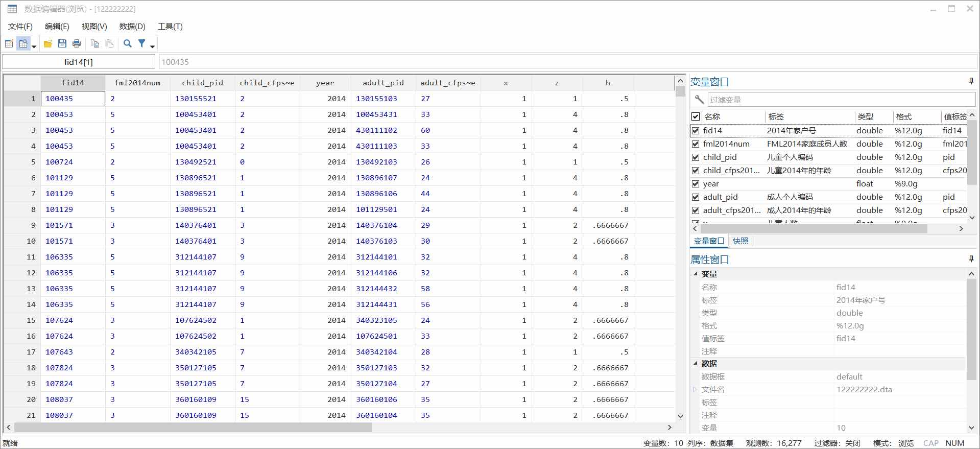Select adult_pid cell 430111102
980x449 pixels.
click(383, 130)
